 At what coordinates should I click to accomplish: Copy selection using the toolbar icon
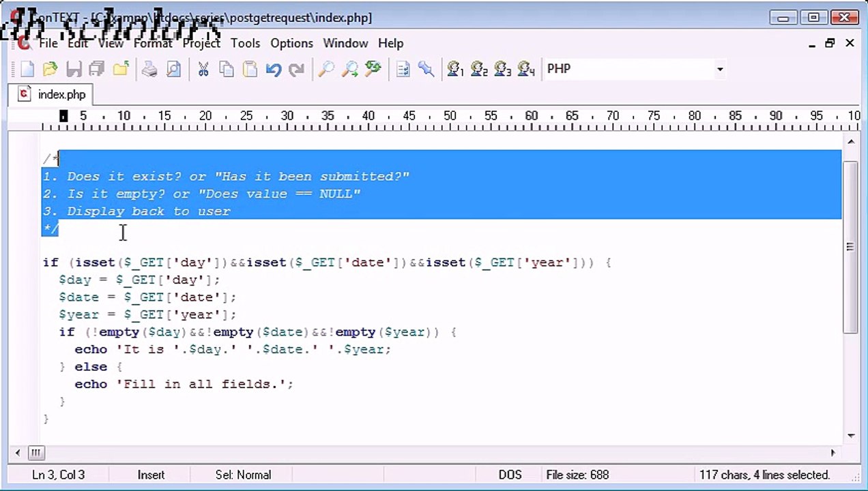tap(227, 69)
